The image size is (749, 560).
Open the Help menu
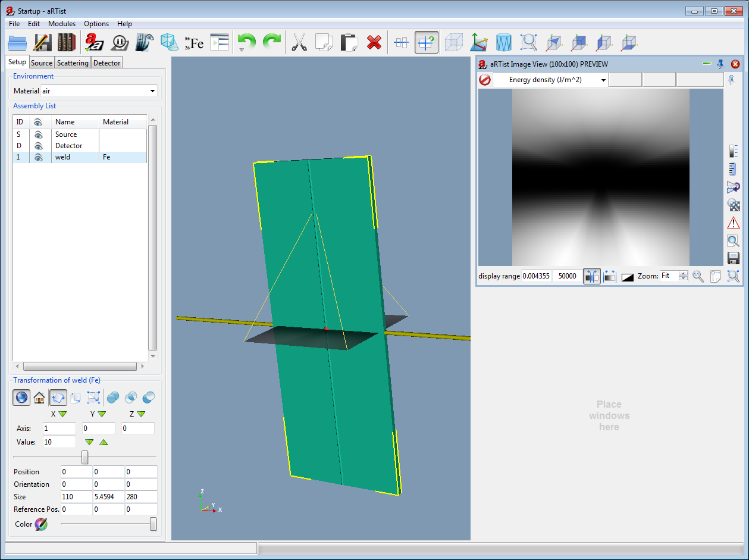[x=124, y=24]
